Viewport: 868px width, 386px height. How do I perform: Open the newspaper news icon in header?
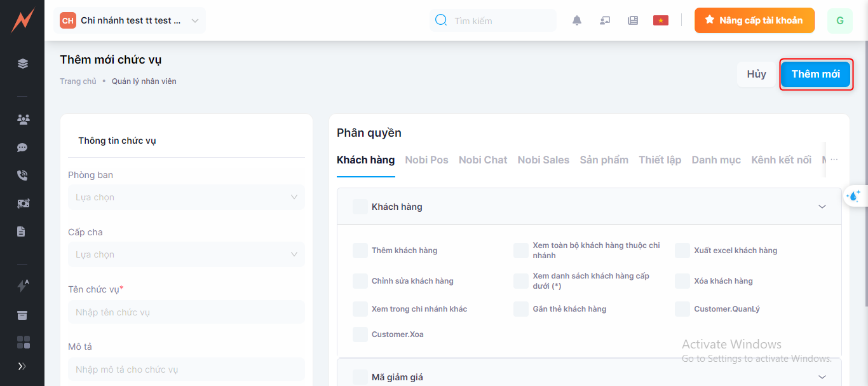[633, 20]
